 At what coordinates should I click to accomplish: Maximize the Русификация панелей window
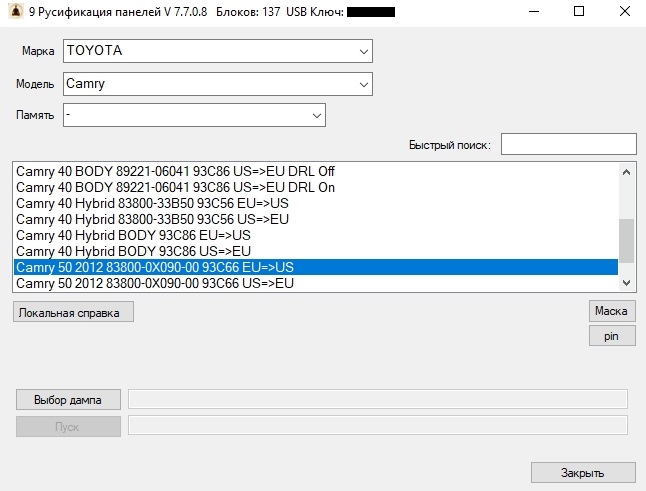[x=579, y=12]
